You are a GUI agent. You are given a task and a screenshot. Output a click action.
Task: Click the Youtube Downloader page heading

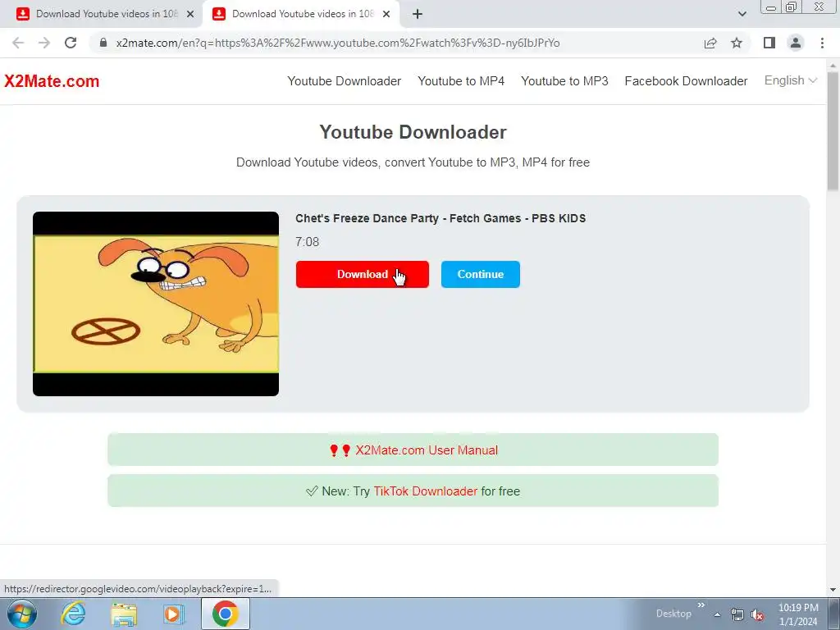(413, 132)
